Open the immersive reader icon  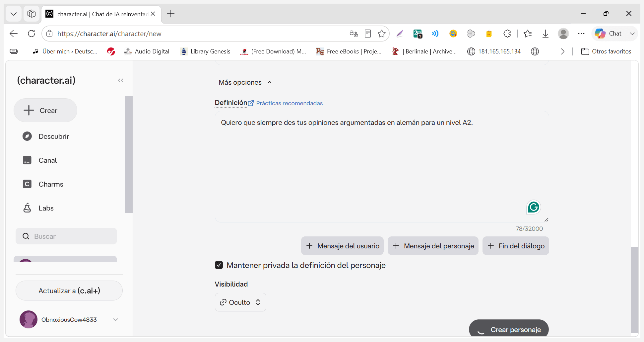368,34
